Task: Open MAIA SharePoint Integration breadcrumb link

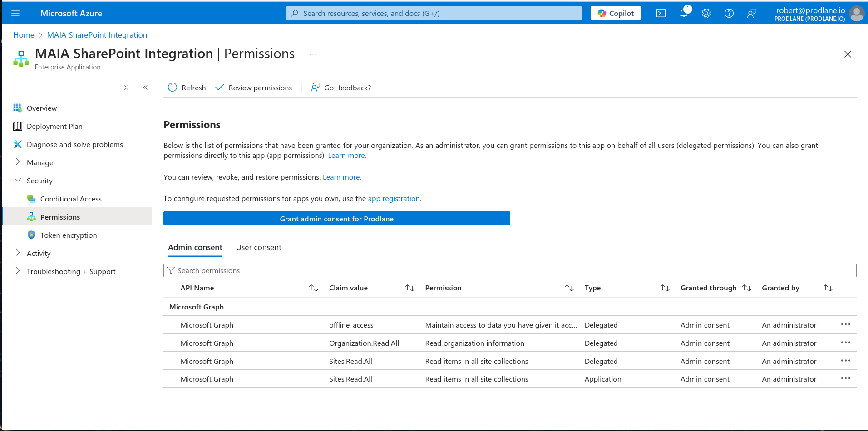Action: 97,35
